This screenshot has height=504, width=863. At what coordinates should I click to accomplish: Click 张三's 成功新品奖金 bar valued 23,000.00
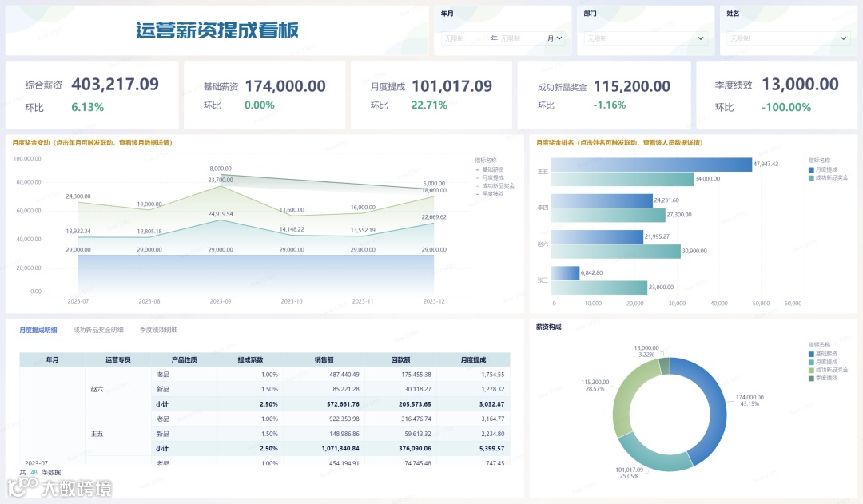[599, 288]
